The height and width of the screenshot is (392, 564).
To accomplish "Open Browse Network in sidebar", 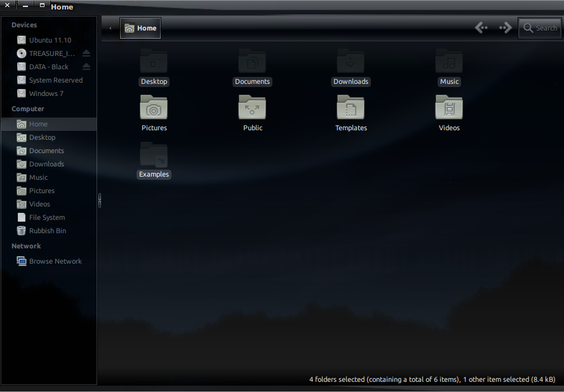I will point(48,261).
